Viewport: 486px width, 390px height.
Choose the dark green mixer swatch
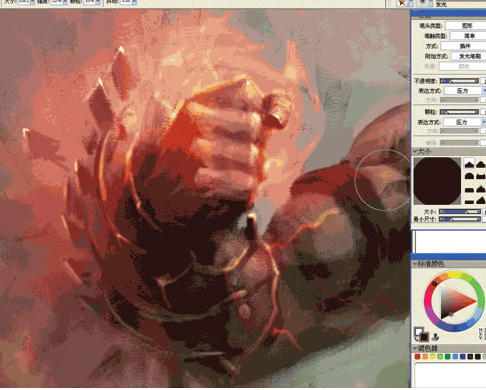pyautogui.click(x=448, y=357)
